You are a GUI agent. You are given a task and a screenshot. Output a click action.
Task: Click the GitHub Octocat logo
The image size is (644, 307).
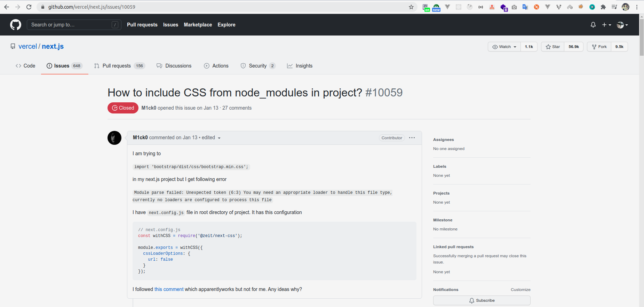16,25
